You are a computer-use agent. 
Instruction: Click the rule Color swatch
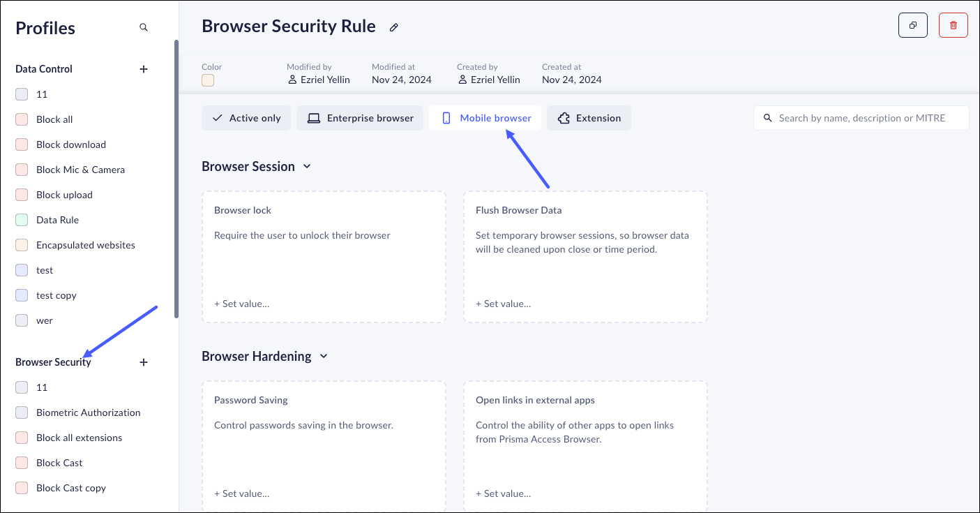click(x=208, y=80)
